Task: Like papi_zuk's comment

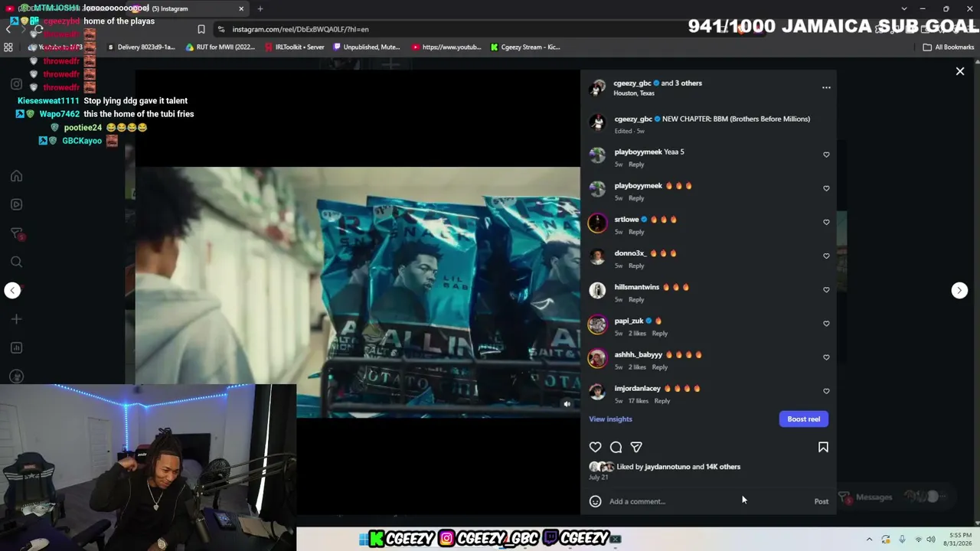Action: 826,323
